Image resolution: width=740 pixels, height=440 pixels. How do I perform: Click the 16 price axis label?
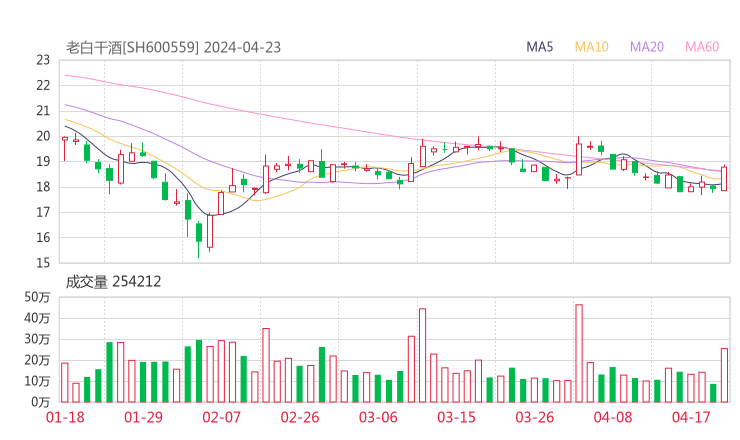43,237
